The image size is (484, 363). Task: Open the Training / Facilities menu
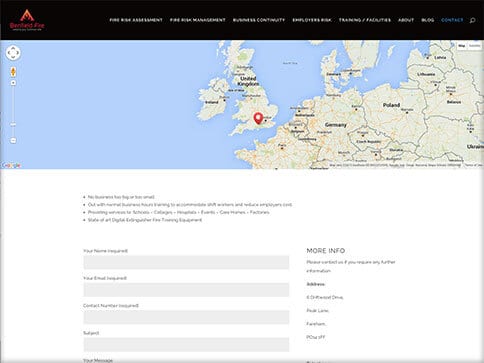tap(365, 20)
